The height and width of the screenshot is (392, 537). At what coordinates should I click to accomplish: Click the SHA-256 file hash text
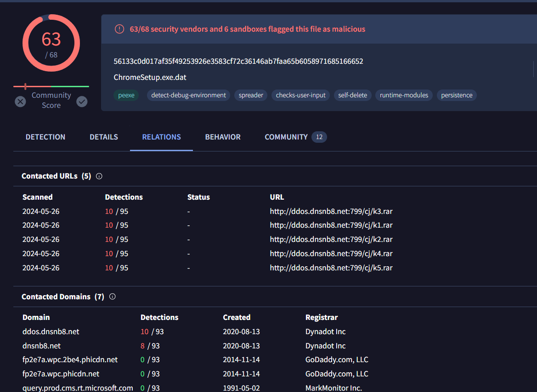pyautogui.click(x=238, y=61)
